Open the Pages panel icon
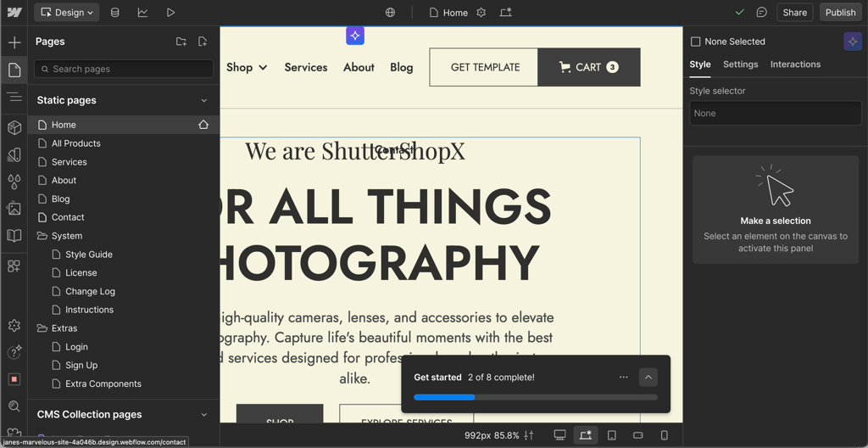Image resolution: width=868 pixels, height=448 pixels. 14,70
